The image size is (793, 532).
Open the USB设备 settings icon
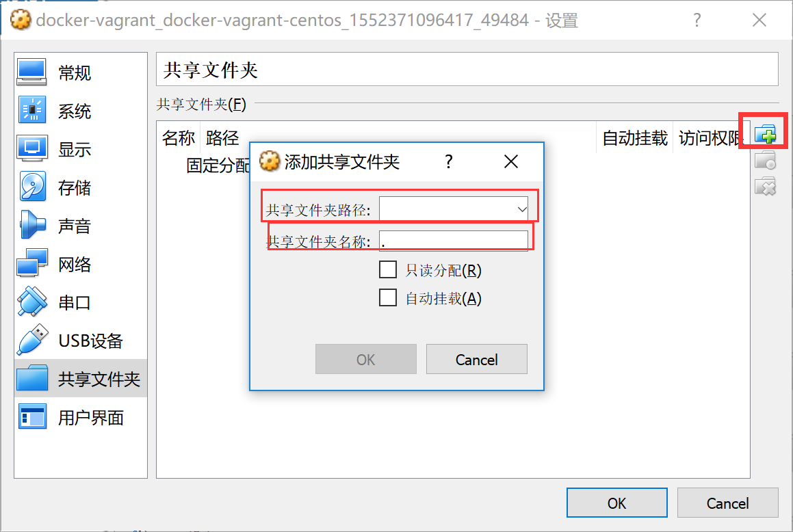(x=32, y=340)
